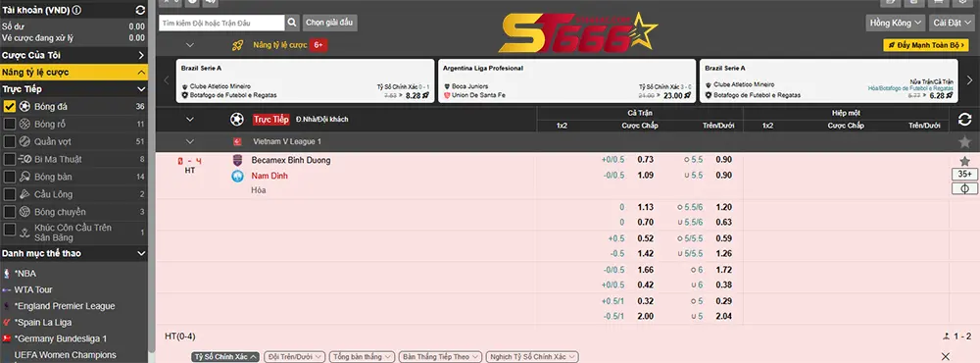The image size is (980, 363).
Task: Select the Trực Tiếp live tab
Action: [x=271, y=119]
